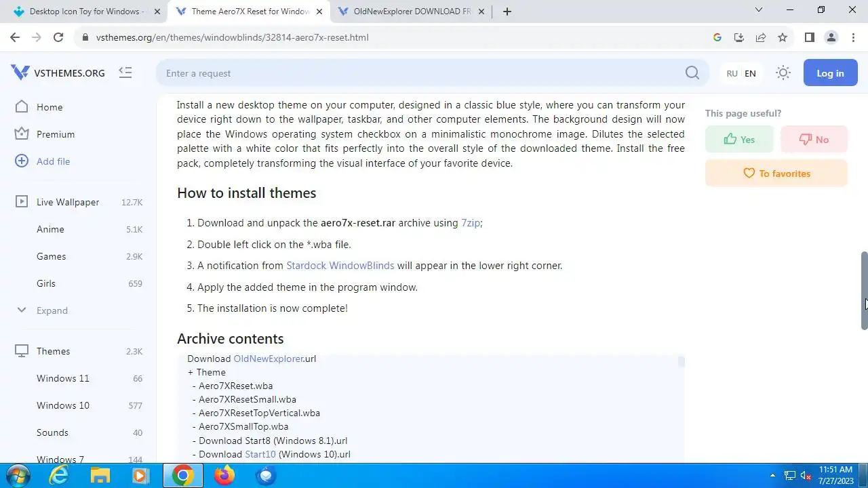Open the OldNewExplorer link

click(x=268, y=359)
